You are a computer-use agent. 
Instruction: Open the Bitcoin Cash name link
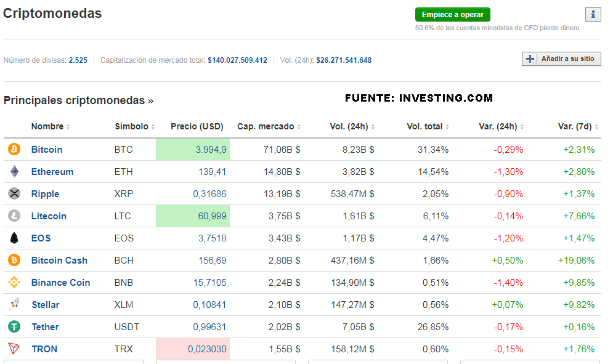tap(59, 261)
